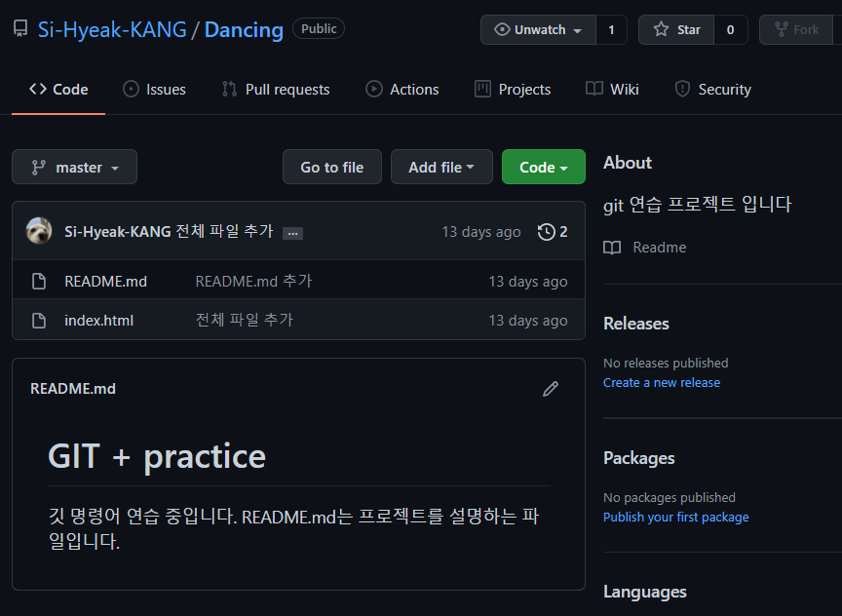
Task: Expand the commit message ellipsis button
Action: pos(292,233)
